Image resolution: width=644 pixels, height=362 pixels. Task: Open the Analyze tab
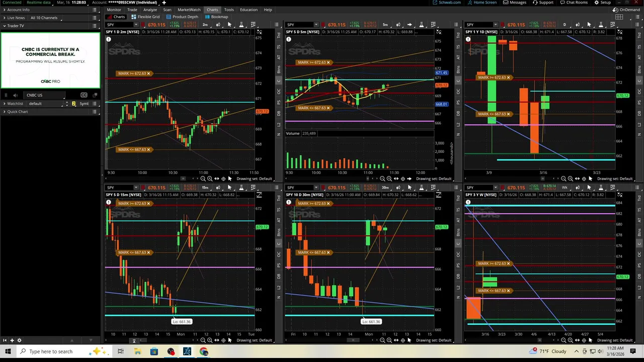150,10
